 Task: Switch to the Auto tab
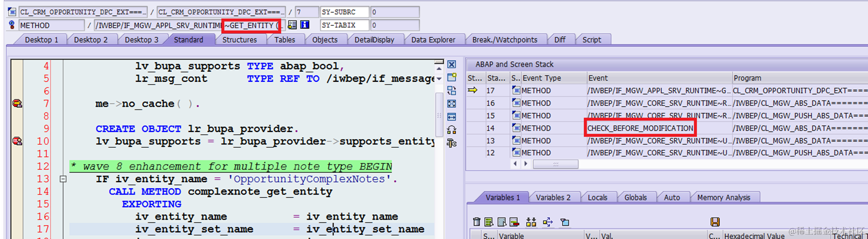click(672, 197)
